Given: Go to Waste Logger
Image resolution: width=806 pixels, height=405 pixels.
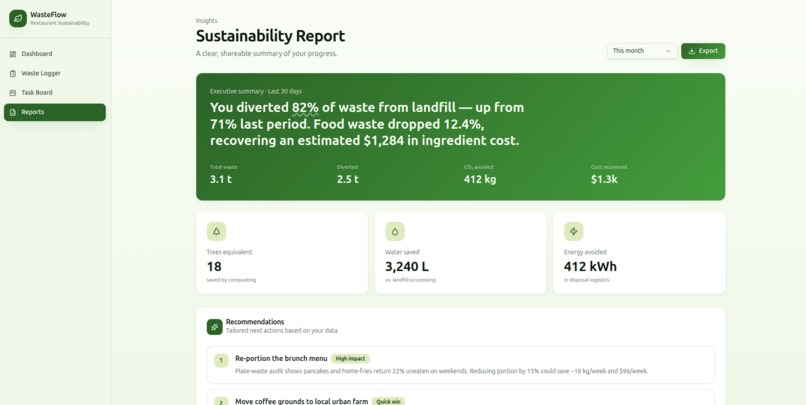Looking at the screenshot, I should pos(55,73).
